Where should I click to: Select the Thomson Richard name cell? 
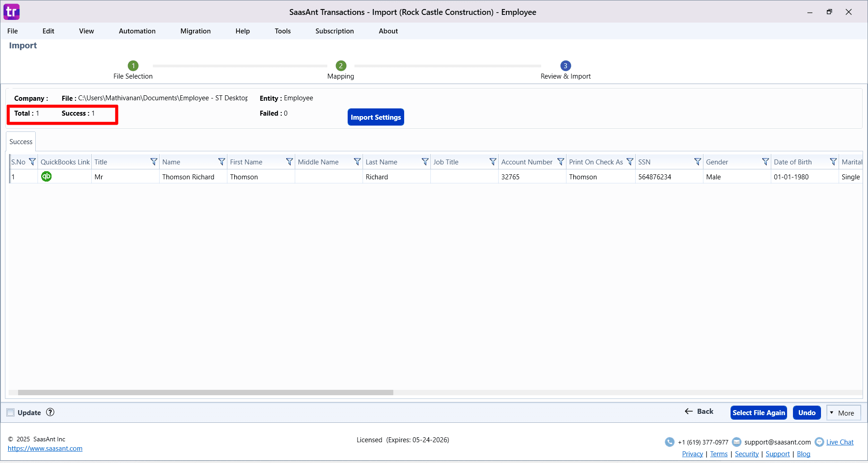point(193,177)
